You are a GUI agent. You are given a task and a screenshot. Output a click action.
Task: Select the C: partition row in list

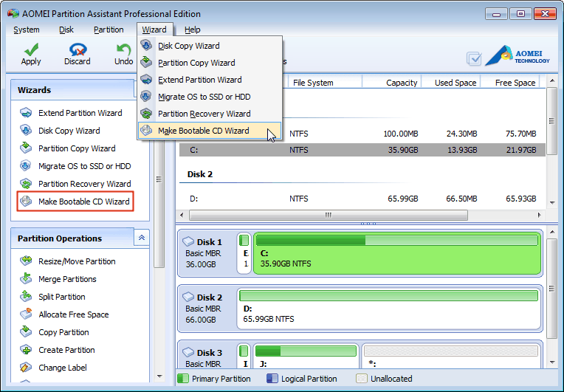pos(362,150)
